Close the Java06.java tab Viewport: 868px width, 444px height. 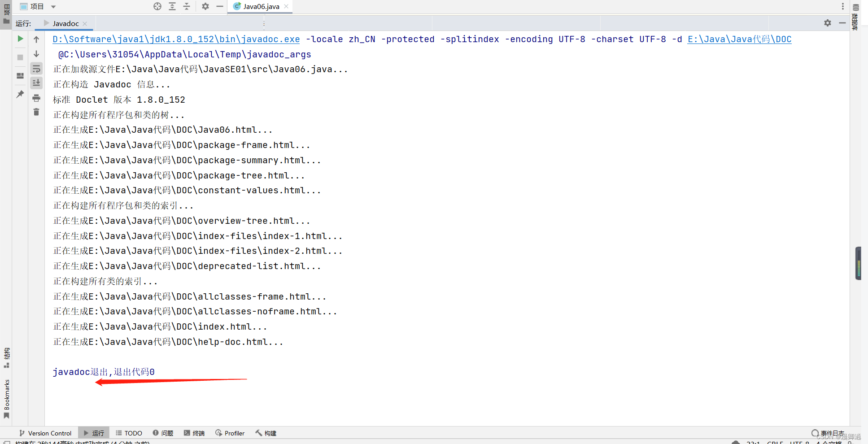[286, 6]
